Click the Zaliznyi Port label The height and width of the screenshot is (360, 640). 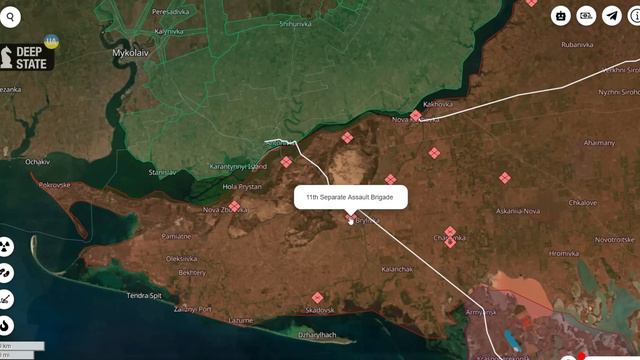coord(193,309)
